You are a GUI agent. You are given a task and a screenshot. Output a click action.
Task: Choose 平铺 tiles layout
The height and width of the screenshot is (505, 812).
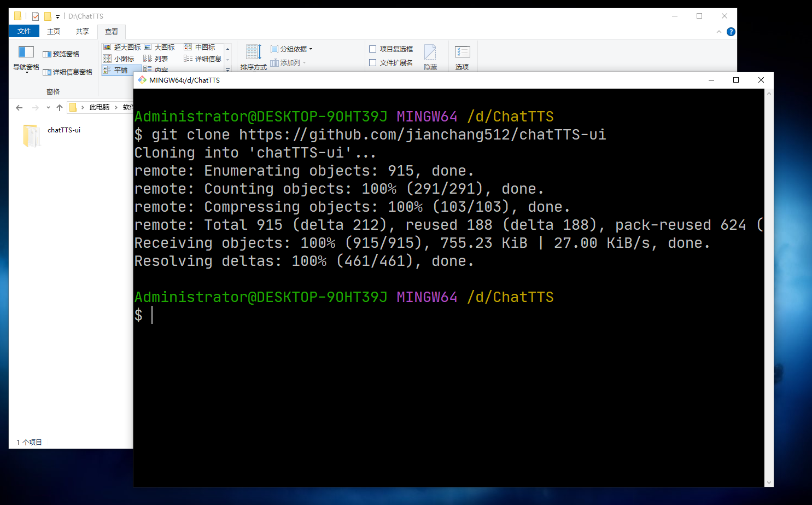click(x=121, y=70)
